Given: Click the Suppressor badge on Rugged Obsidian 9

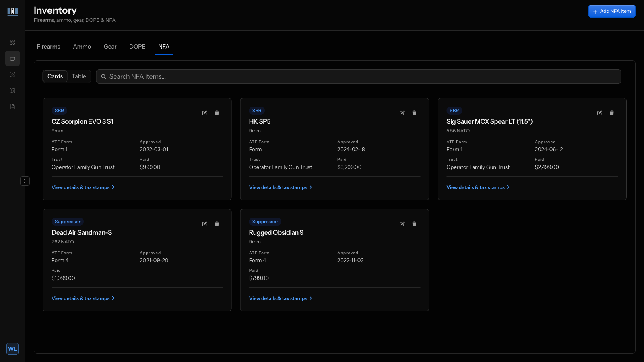Looking at the screenshot, I should click(x=265, y=222).
